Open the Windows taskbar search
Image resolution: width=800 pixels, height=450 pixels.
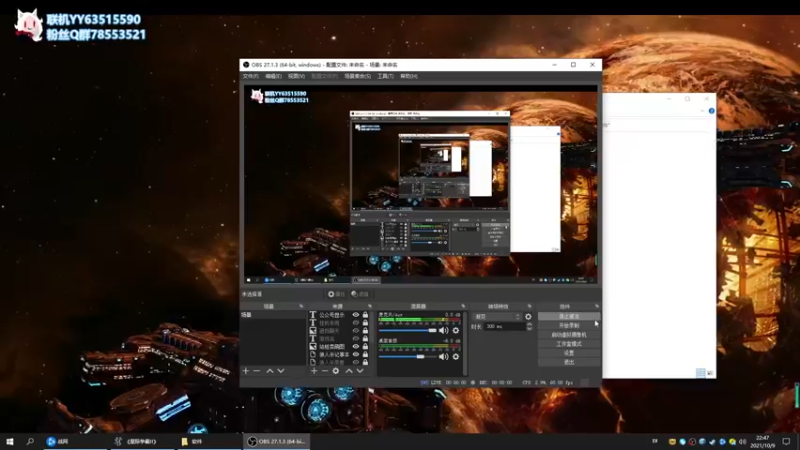(30, 441)
